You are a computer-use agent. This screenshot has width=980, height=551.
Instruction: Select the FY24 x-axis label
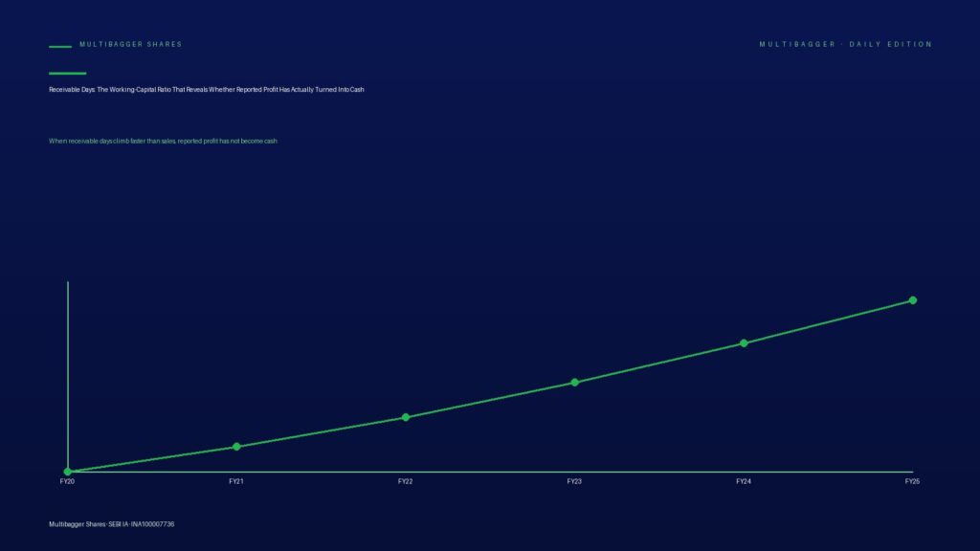[744, 482]
